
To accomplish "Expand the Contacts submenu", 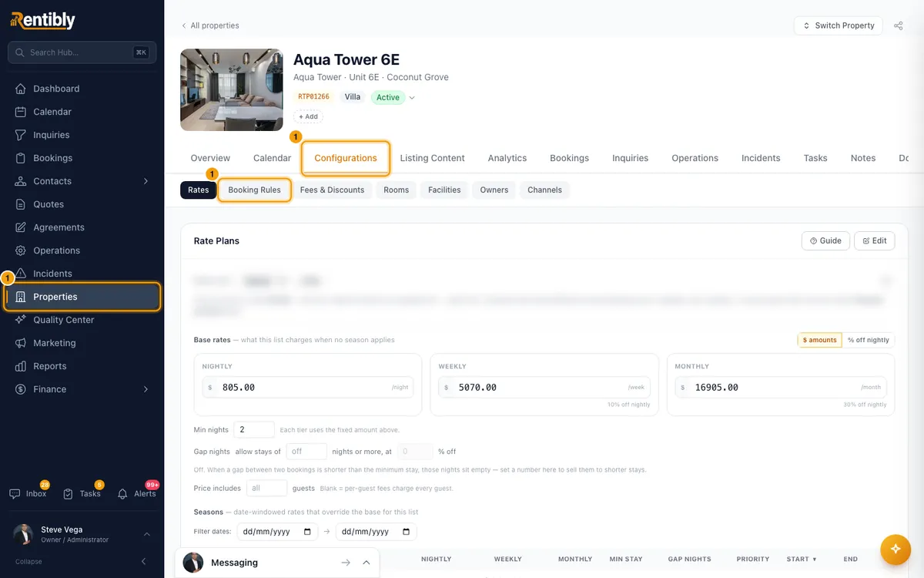I will tap(146, 181).
